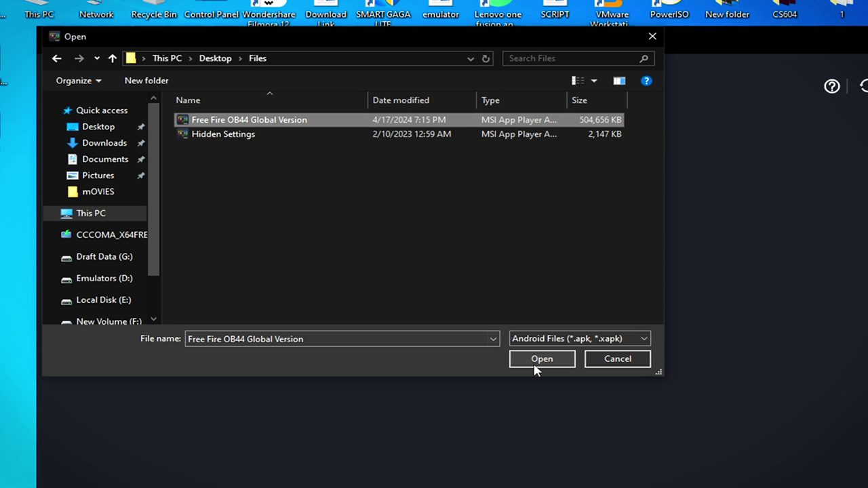Open Quick access in navigation pane

tap(102, 110)
